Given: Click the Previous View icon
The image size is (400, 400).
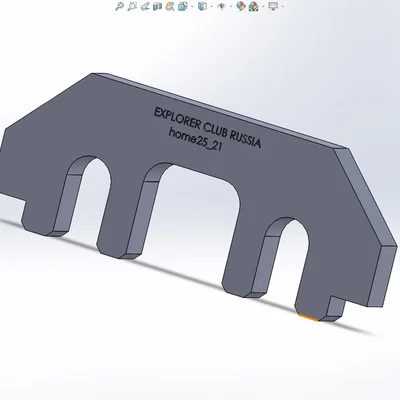Looking at the screenshot, I should click(x=145, y=6).
